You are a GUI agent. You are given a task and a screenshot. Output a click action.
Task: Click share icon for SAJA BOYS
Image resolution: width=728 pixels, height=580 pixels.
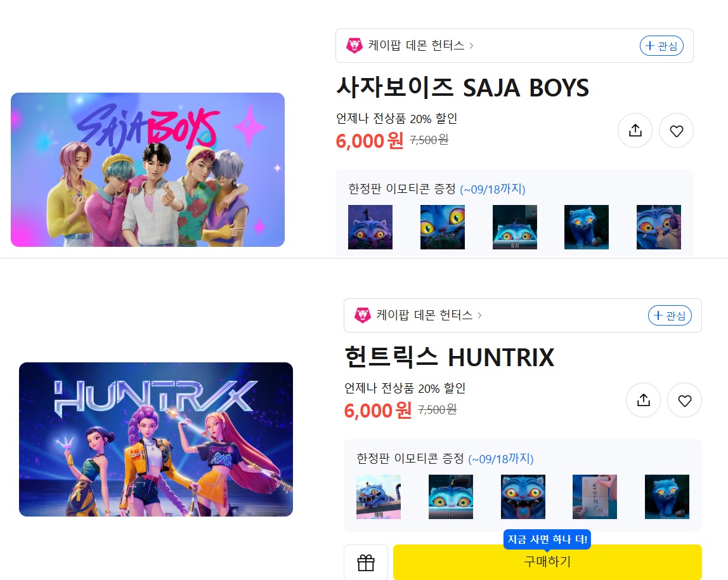(x=635, y=131)
